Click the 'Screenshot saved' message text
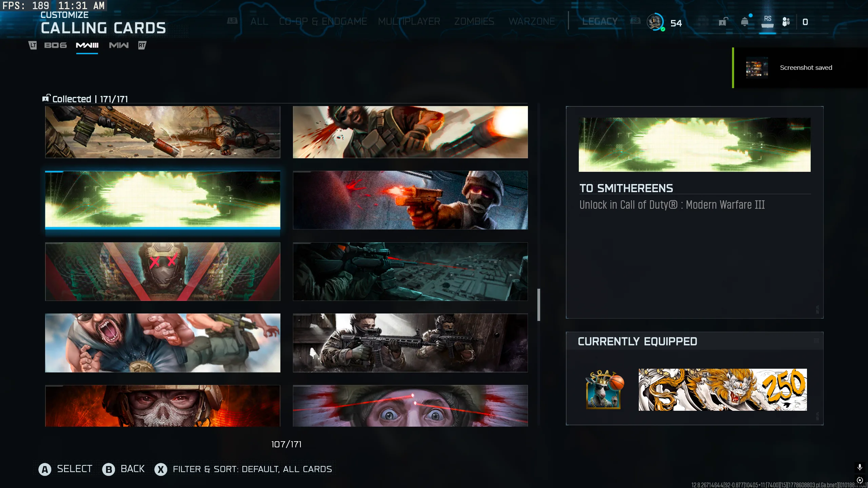The image size is (868, 488). coord(806,68)
